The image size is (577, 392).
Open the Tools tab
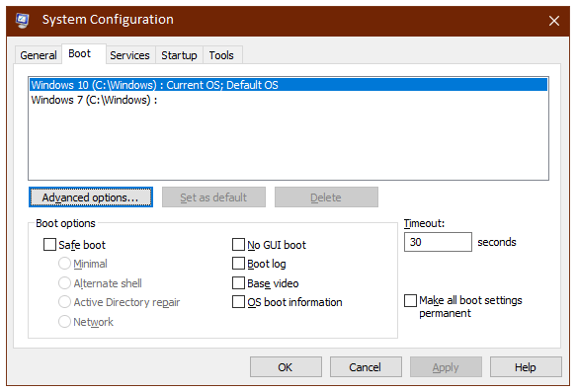pos(221,55)
